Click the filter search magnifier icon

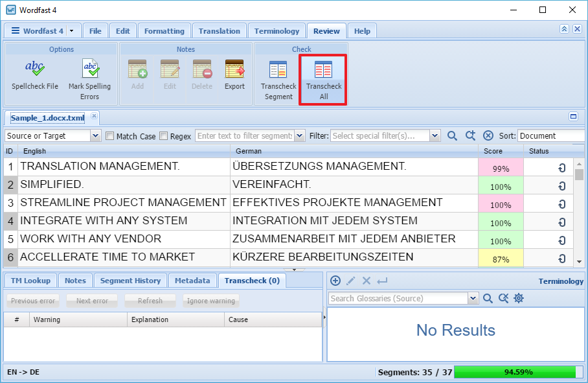[x=452, y=136]
